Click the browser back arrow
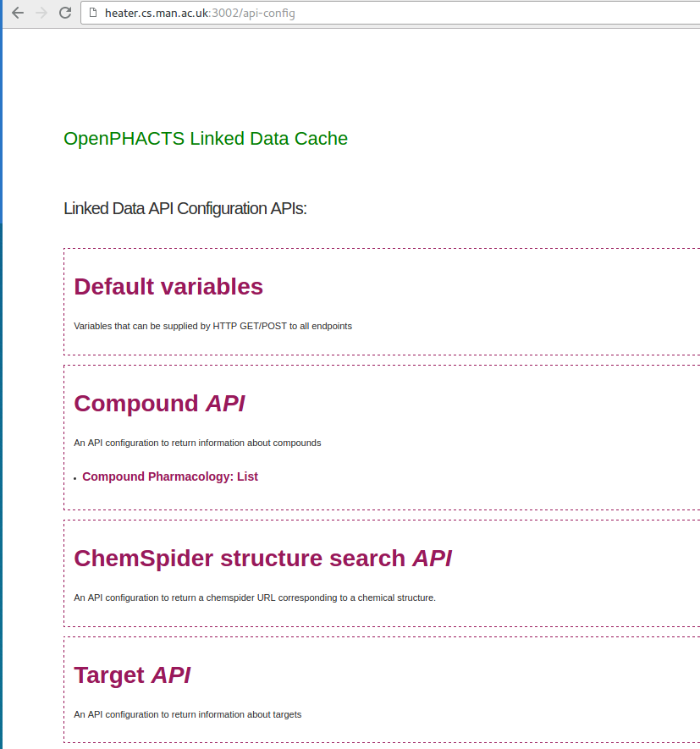This screenshot has height=749, width=700. click(x=18, y=13)
